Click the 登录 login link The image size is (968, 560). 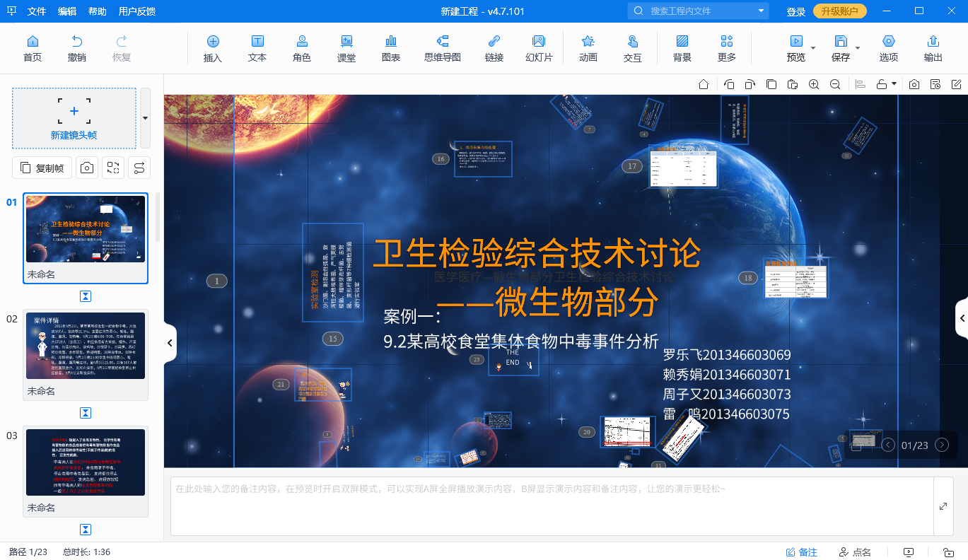pyautogui.click(x=796, y=11)
